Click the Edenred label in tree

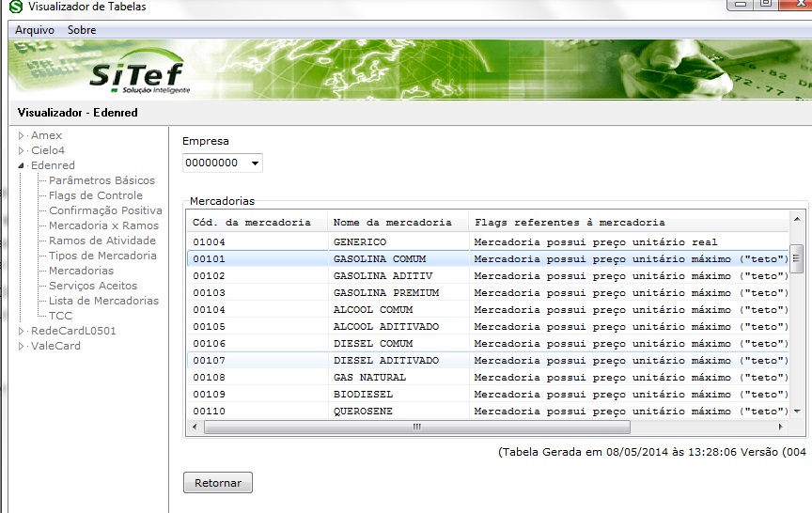point(53,165)
